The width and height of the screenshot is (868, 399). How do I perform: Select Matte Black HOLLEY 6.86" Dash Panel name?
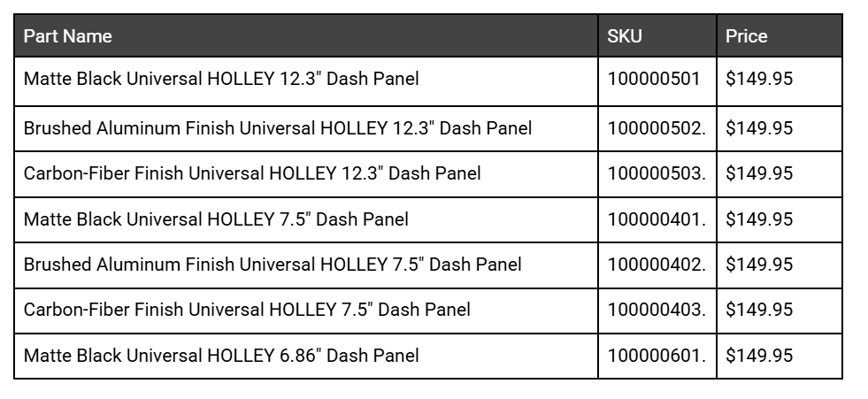[x=221, y=356]
